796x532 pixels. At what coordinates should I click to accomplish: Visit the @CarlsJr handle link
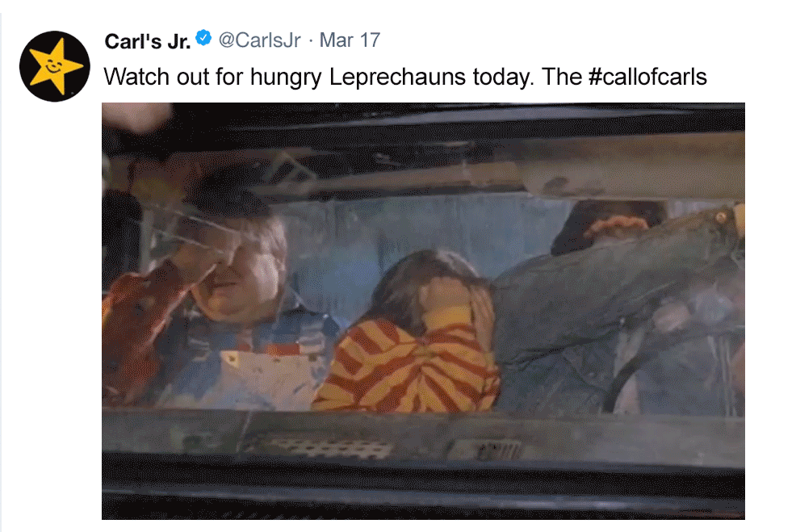tap(259, 40)
